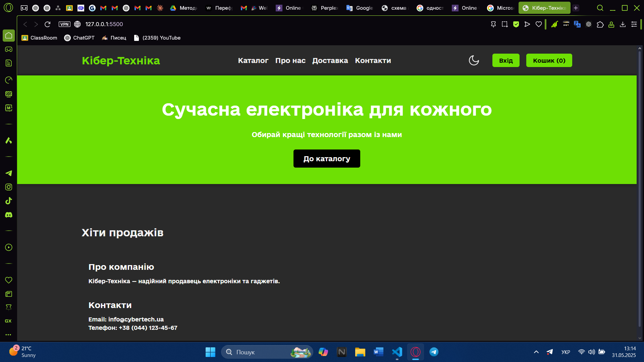The height and width of the screenshot is (362, 644).
Task: Open the Easy setup menu icon
Action: pyautogui.click(x=634, y=24)
